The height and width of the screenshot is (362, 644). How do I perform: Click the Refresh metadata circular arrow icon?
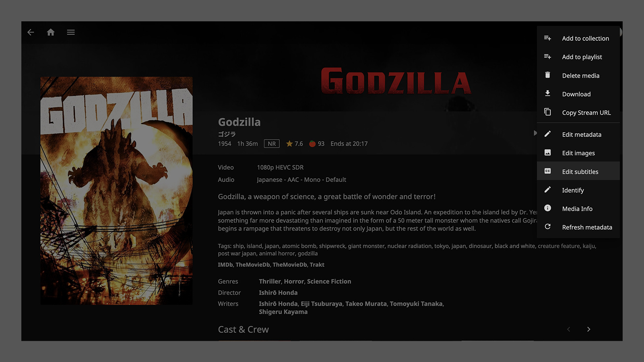pyautogui.click(x=548, y=226)
